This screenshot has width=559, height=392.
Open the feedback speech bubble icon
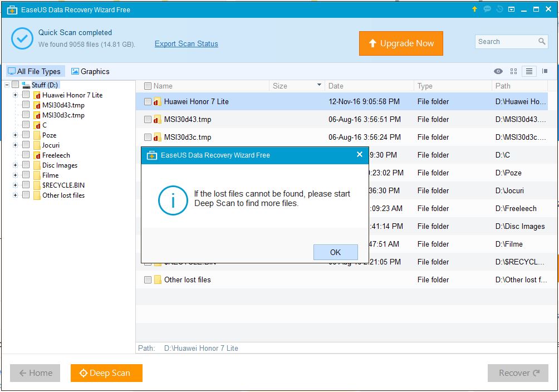click(487, 9)
